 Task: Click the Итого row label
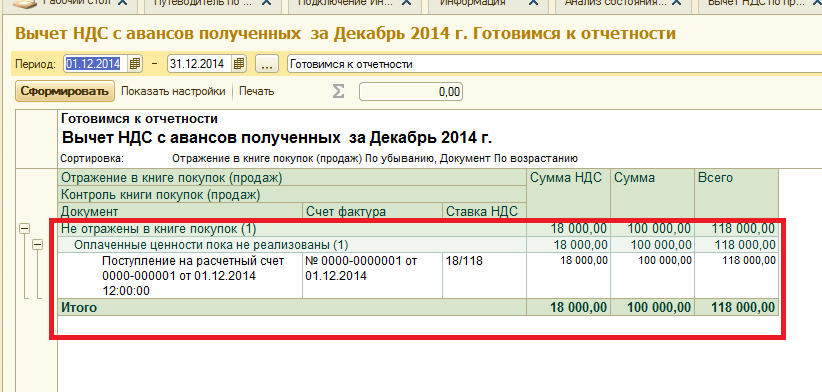coord(79,307)
